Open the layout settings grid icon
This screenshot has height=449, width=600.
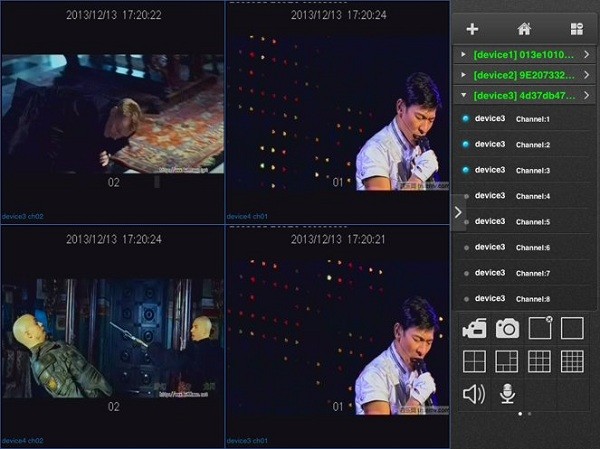(x=576, y=29)
